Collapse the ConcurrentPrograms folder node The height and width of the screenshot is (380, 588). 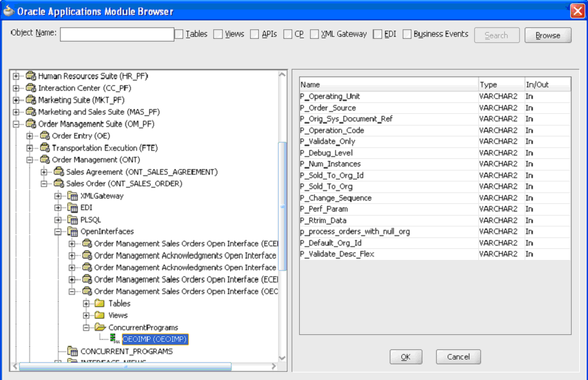pos(87,327)
